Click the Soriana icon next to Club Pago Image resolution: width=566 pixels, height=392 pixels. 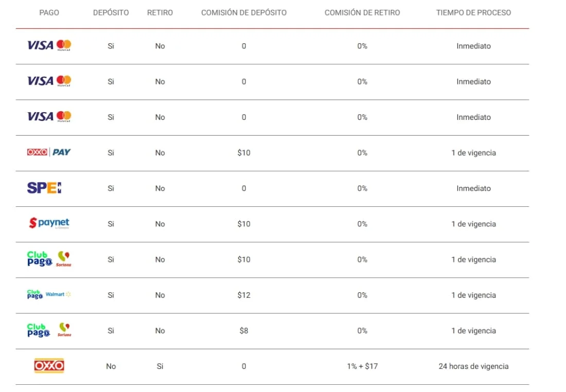pyautogui.click(x=65, y=259)
